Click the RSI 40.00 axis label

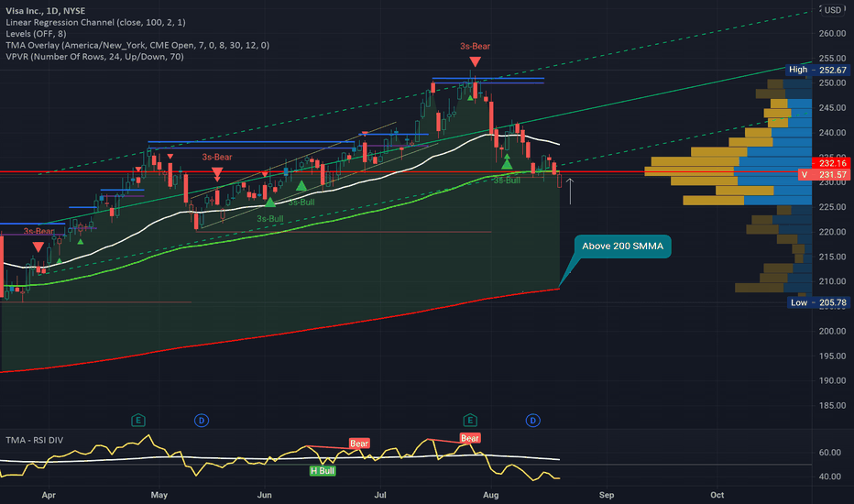830,477
